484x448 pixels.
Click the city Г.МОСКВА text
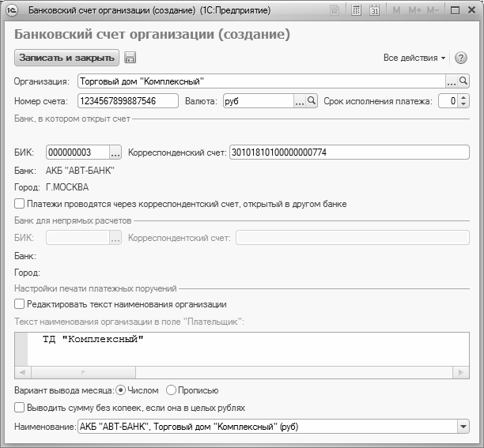coord(67,187)
